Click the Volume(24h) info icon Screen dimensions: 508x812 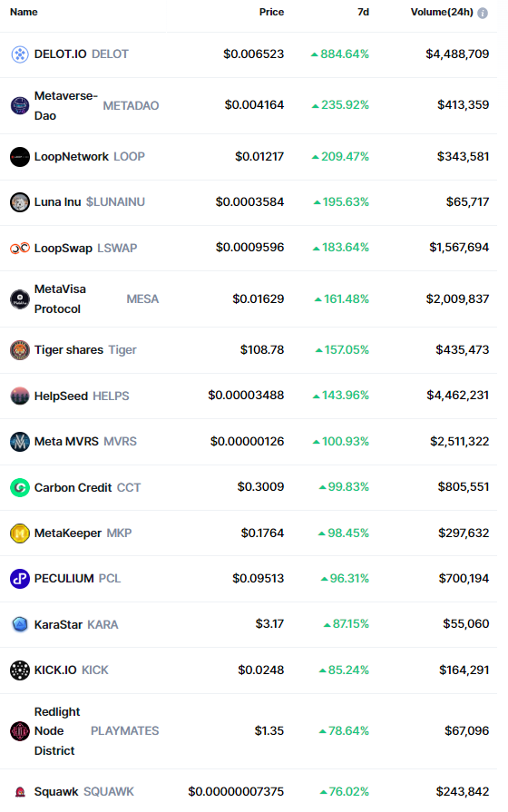[483, 13]
